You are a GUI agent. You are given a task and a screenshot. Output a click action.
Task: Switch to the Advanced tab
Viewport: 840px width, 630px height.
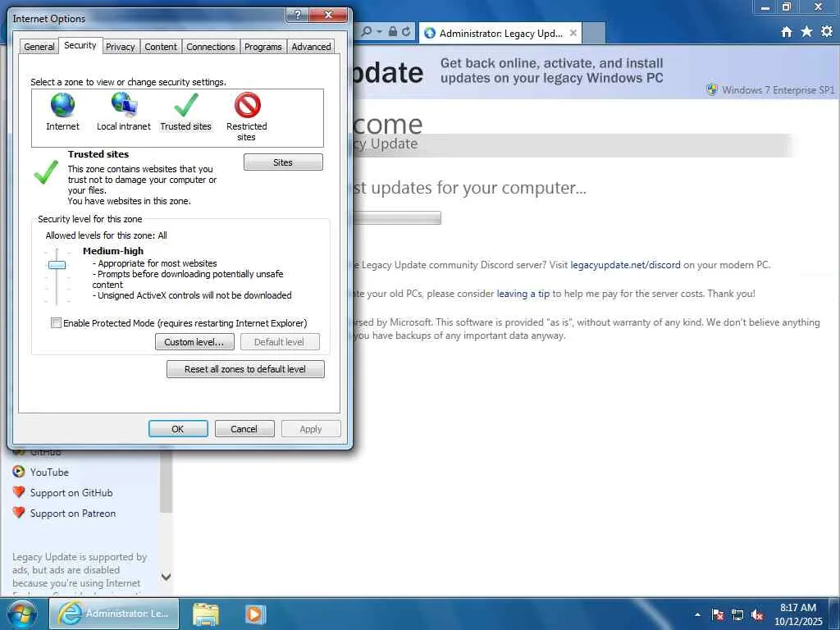[311, 47]
